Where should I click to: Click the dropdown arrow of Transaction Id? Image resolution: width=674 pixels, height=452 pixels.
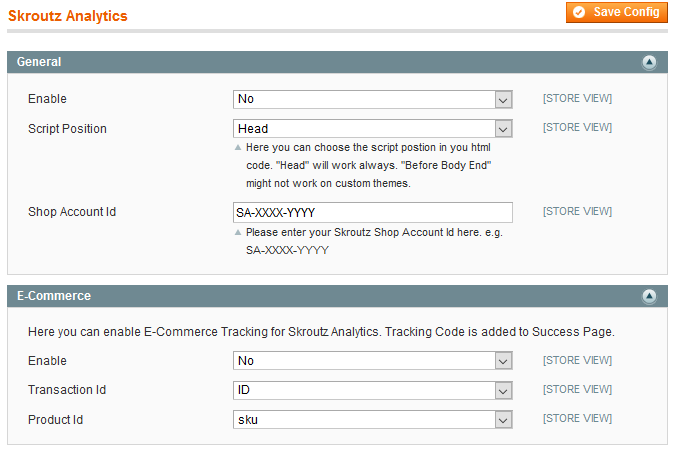[x=503, y=391]
